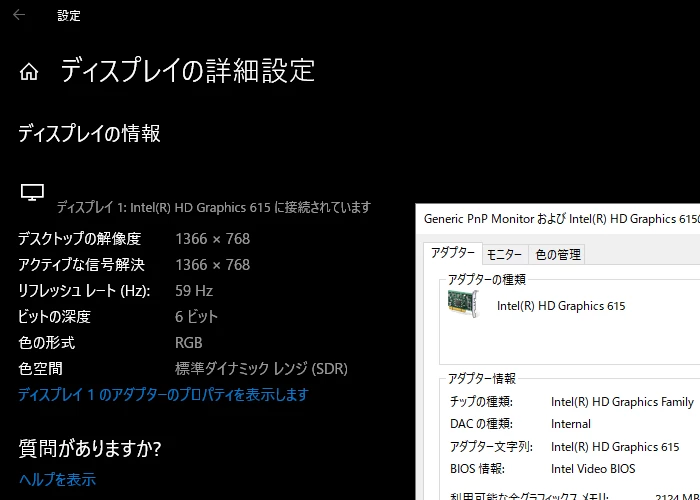
Task: Click the チップの種類: label
Action: (481, 402)
